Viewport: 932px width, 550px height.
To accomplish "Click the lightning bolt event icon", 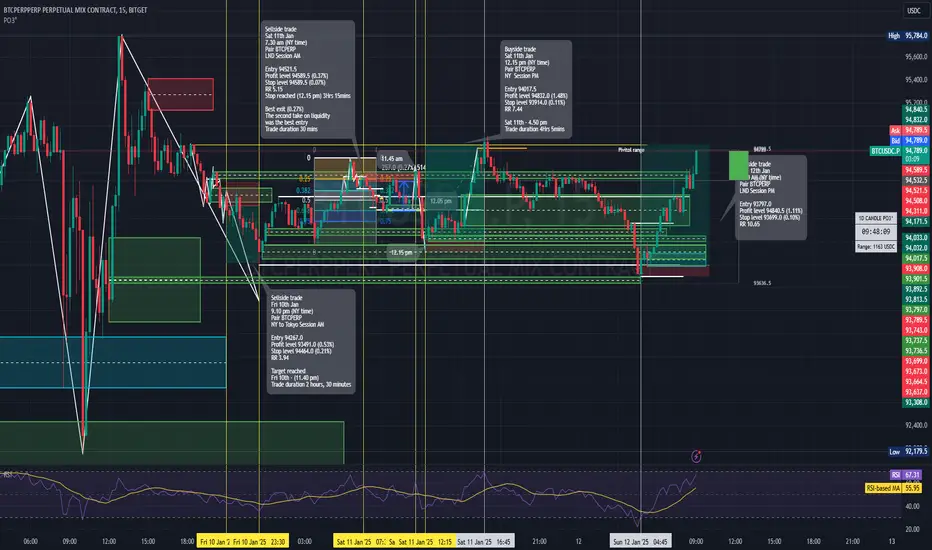I will coord(696,457).
